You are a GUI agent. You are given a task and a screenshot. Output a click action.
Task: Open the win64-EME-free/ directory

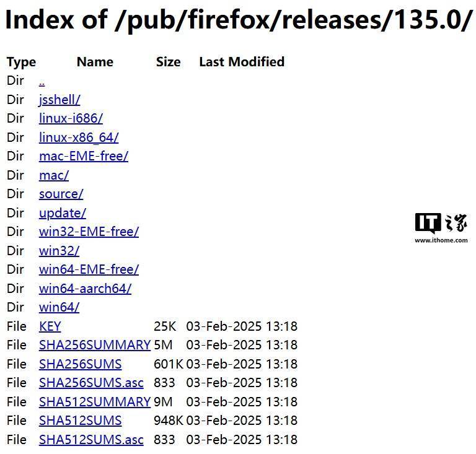point(89,269)
